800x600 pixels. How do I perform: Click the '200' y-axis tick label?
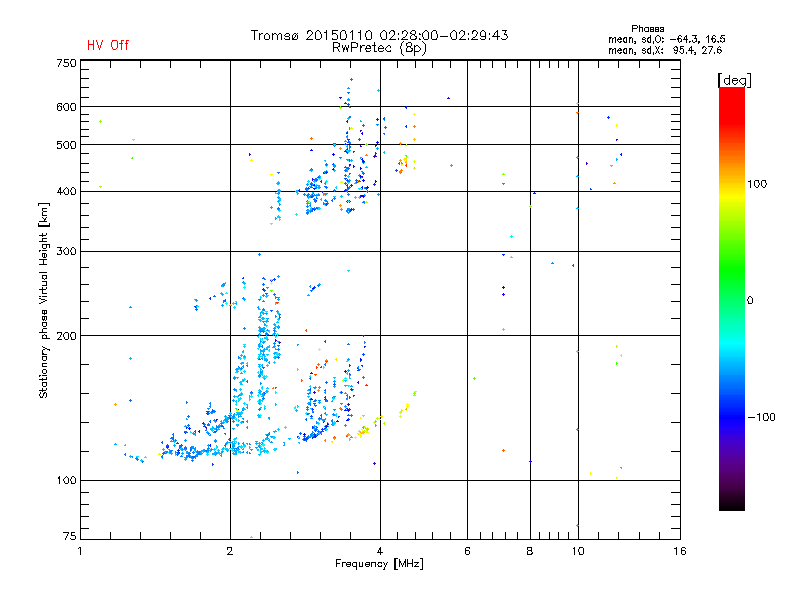(x=66, y=336)
